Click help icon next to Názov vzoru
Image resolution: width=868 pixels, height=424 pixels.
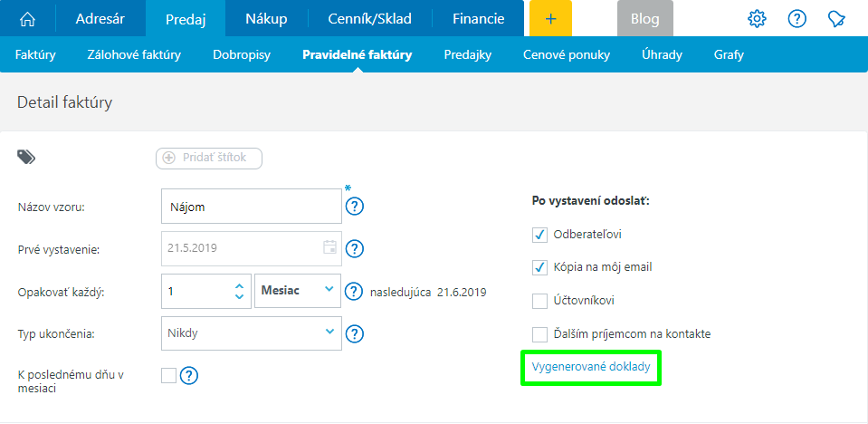[x=355, y=207]
